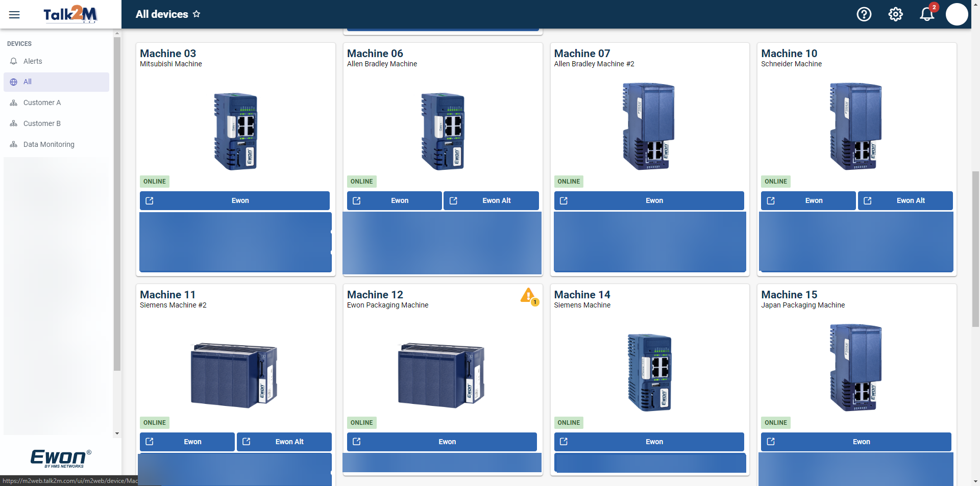The width and height of the screenshot is (980, 486).
Task: Click the sidebar scroll down arrow
Action: [x=117, y=433]
